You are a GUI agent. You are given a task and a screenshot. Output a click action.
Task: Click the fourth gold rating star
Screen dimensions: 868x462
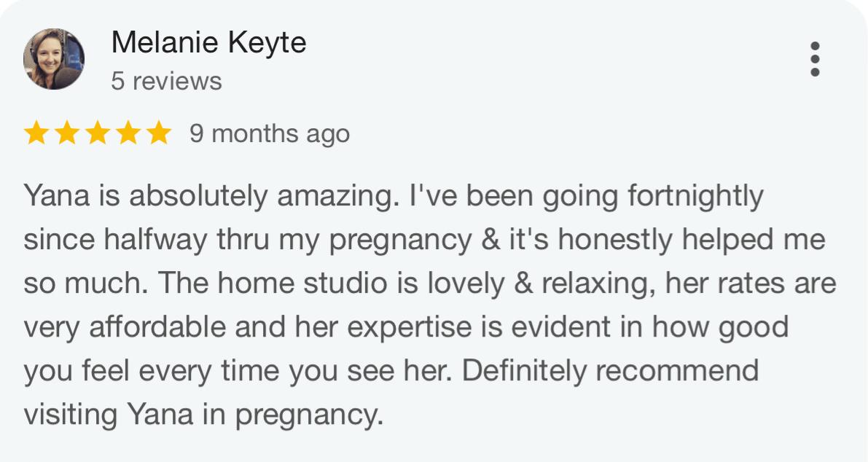pyautogui.click(x=128, y=134)
